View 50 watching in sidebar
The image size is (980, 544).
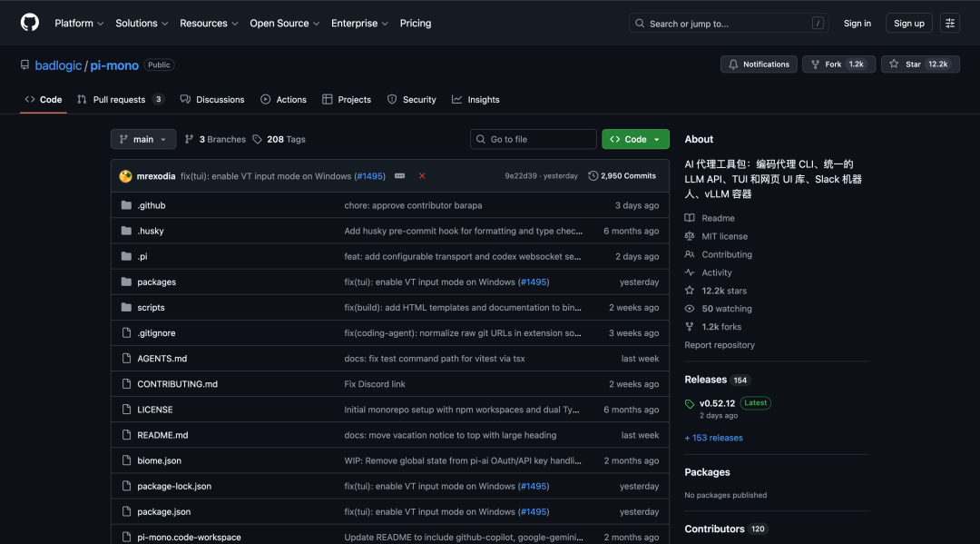click(719, 309)
